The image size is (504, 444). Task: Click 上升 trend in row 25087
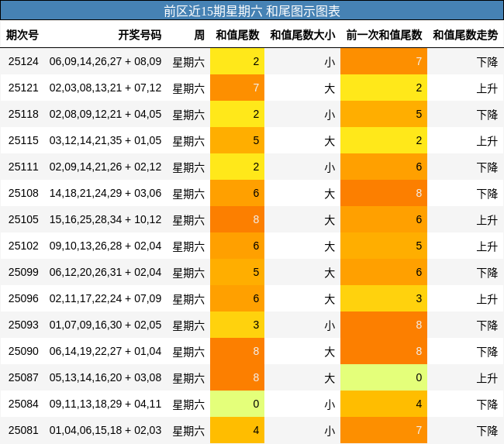487,378
